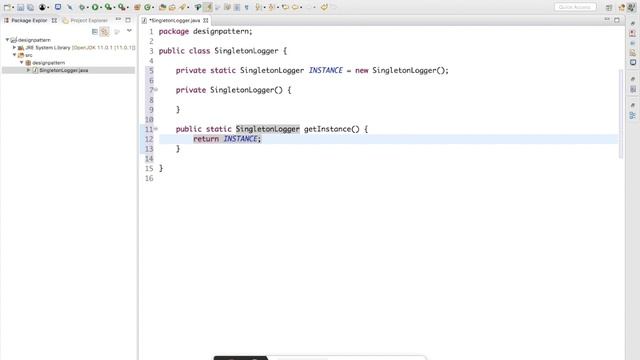Collapse the designpattern project node

pos(7,40)
